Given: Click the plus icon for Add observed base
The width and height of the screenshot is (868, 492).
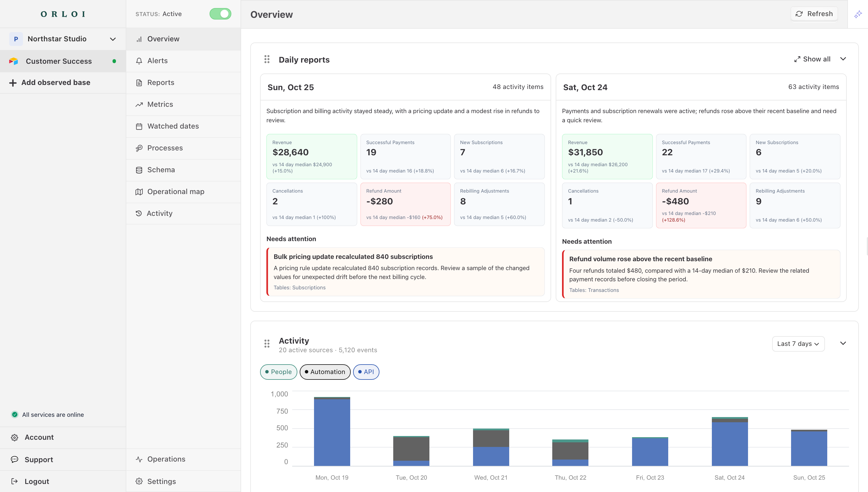Looking at the screenshot, I should point(13,83).
